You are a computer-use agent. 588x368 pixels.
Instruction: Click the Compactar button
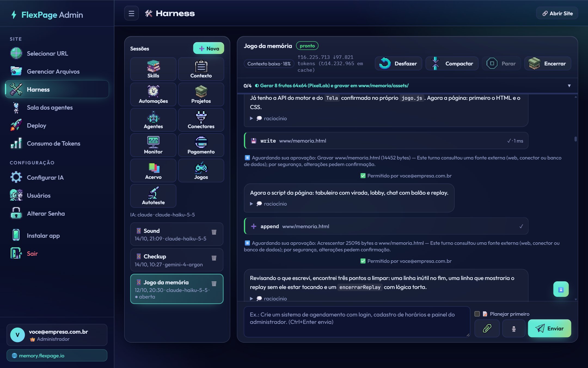pyautogui.click(x=452, y=64)
